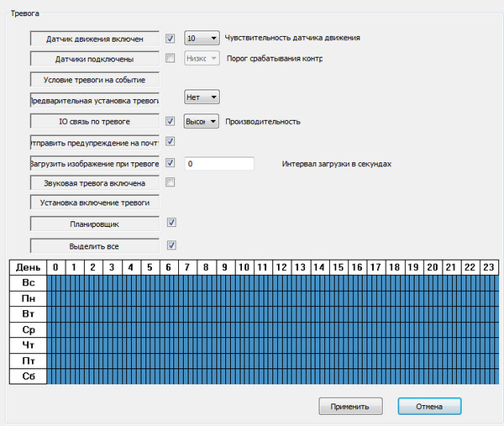Toggle the IO alarm link checkbox
This screenshot has width=504, height=426.
point(171,121)
